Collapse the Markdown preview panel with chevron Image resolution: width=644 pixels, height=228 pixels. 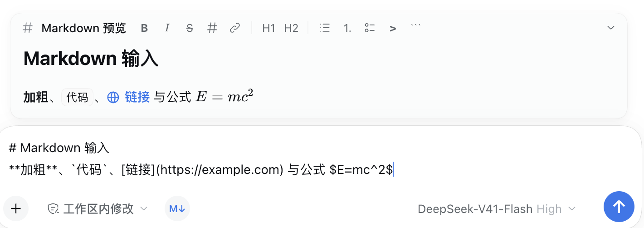(x=611, y=28)
